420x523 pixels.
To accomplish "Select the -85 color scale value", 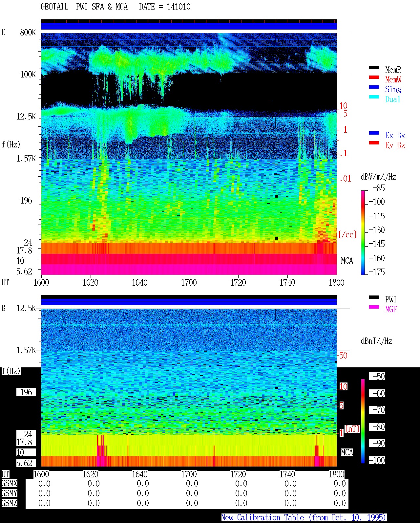I will (379, 188).
